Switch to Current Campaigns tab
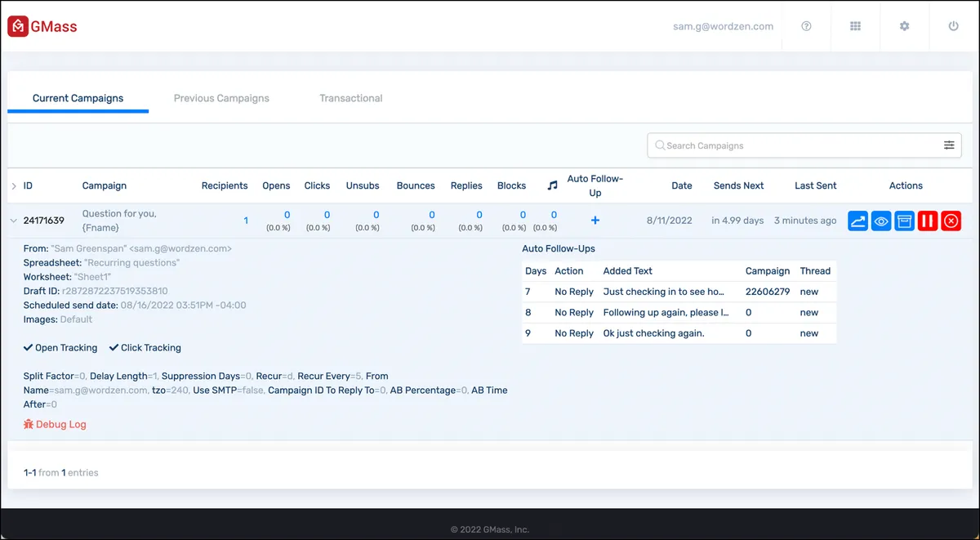980x540 pixels. 78,98
